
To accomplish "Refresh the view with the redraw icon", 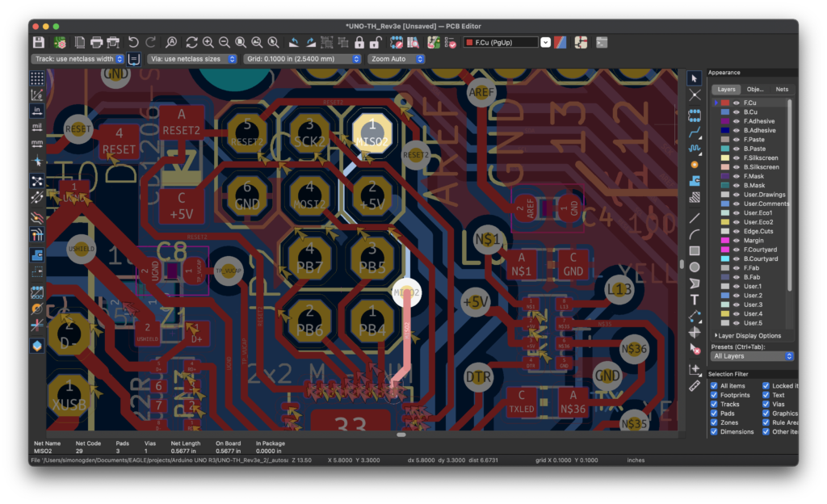I will (192, 43).
